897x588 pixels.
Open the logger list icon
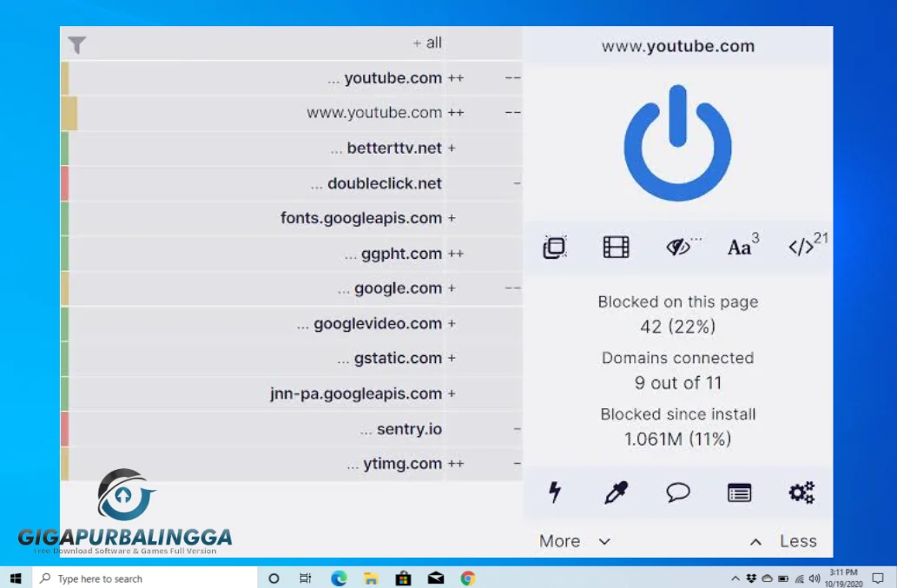(x=739, y=492)
